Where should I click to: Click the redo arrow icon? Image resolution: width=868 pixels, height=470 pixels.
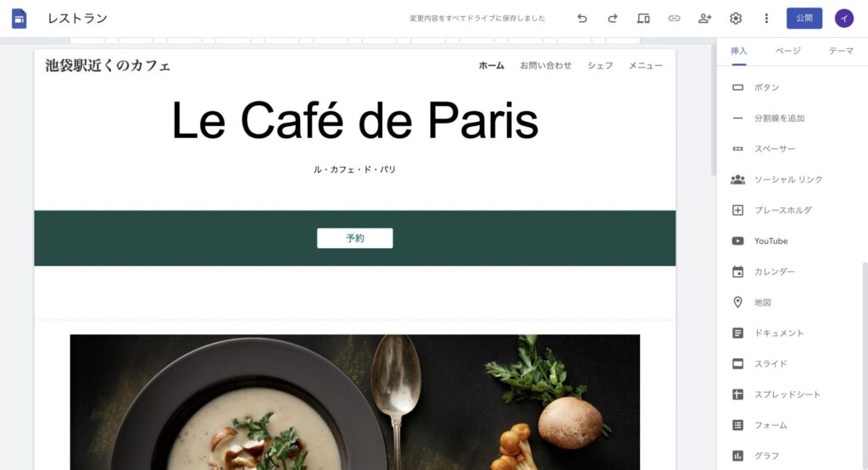pos(612,19)
